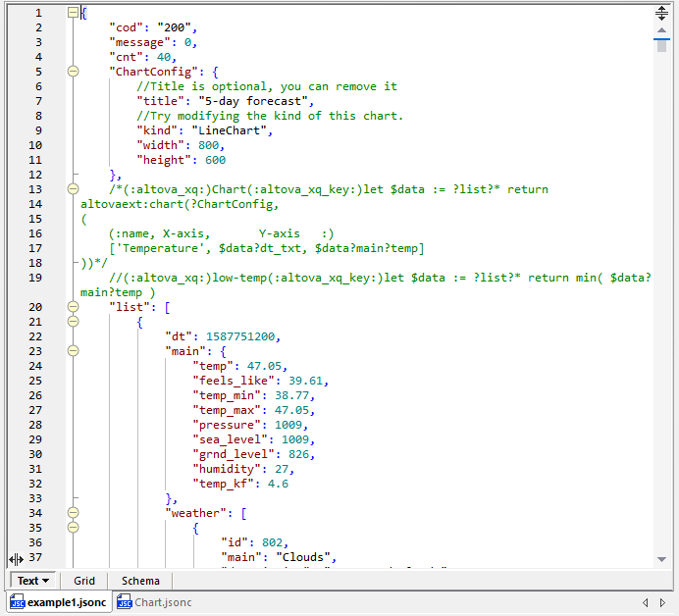Click the vertical scrollbar up arrow
679x616 pixels.
[661, 31]
